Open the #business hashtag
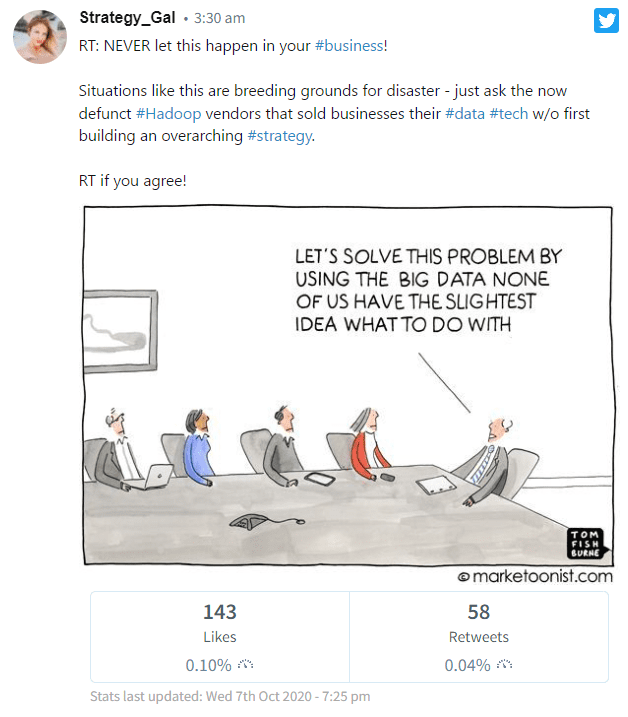 tap(349, 46)
